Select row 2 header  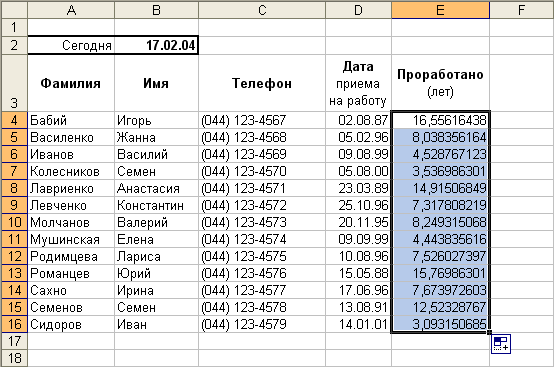click(x=14, y=45)
